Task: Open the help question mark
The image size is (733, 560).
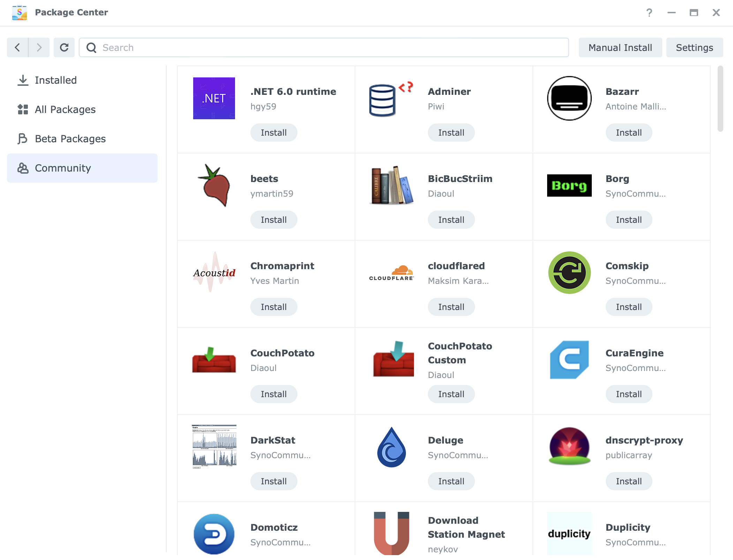Action: click(649, 13)
